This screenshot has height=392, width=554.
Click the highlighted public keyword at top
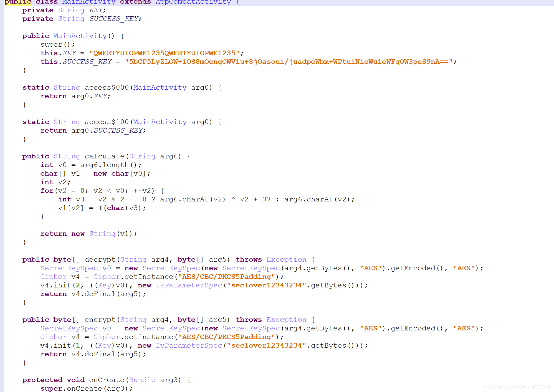click(18, 2)
